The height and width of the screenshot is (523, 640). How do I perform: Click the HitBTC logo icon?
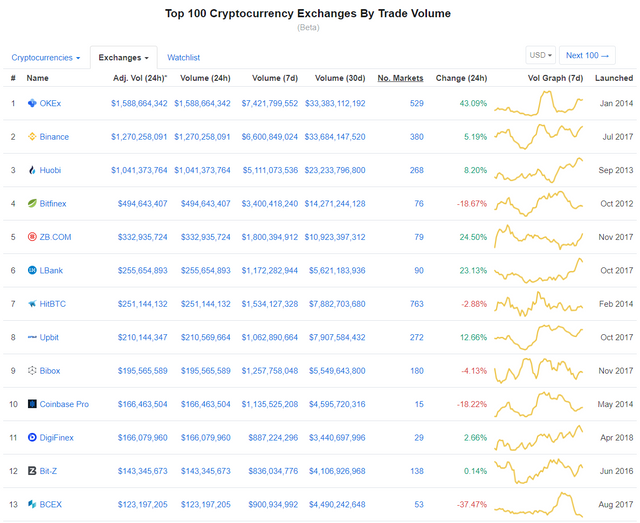32,304
